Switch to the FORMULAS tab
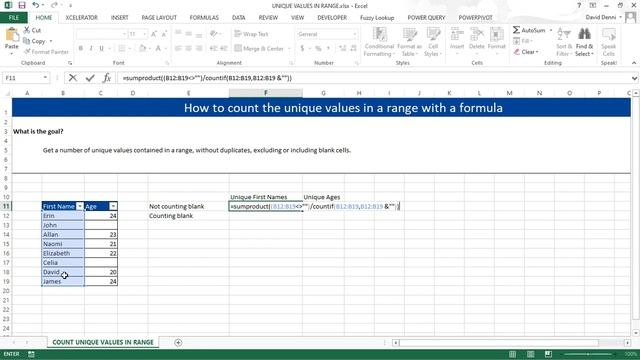This screenshot has height=360, width=640. [204, 18]
